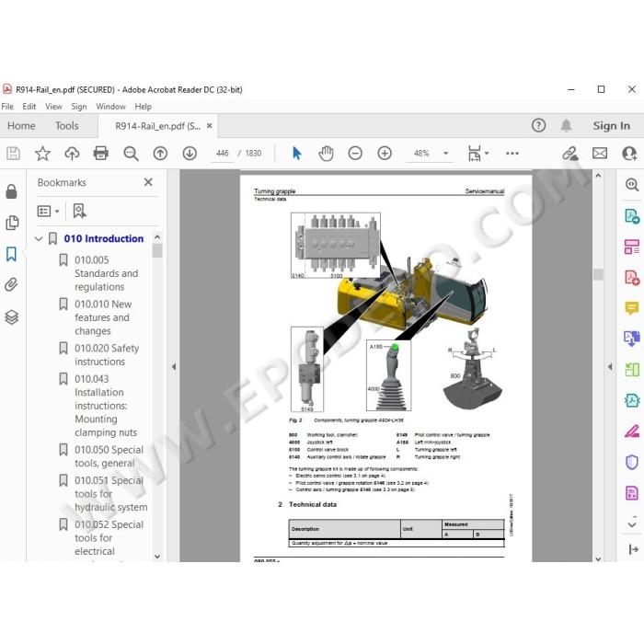Open bookmarks Options dropdown
644x644 pixels.
(48, 211)
